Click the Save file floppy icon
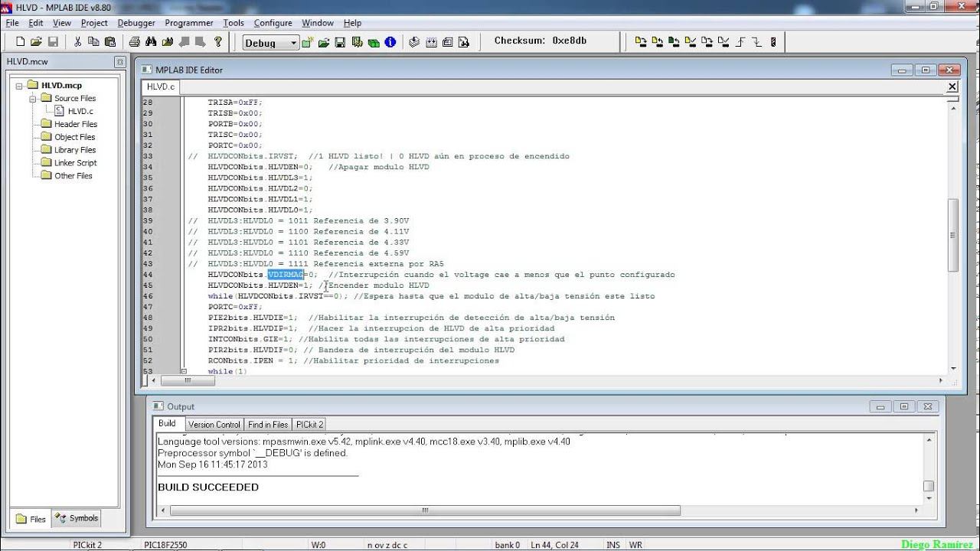 [x=53, y=42]
